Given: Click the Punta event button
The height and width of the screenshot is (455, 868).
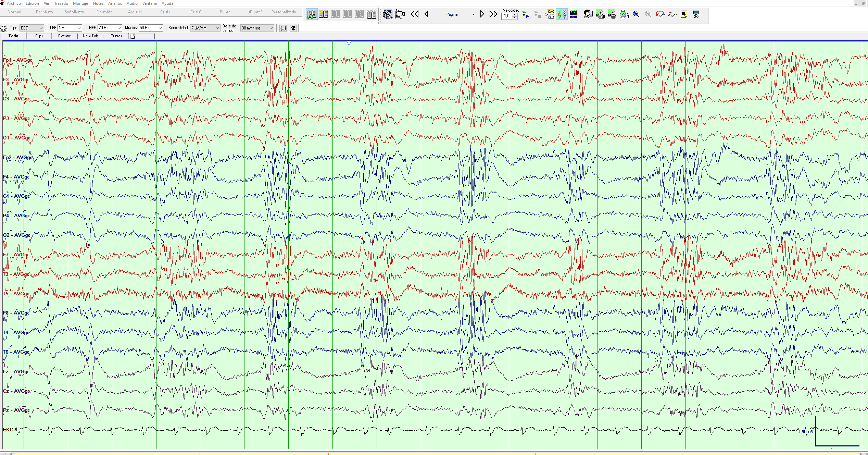Looking at the screenshot, I should pyautogui.click(x=225, y=12).
